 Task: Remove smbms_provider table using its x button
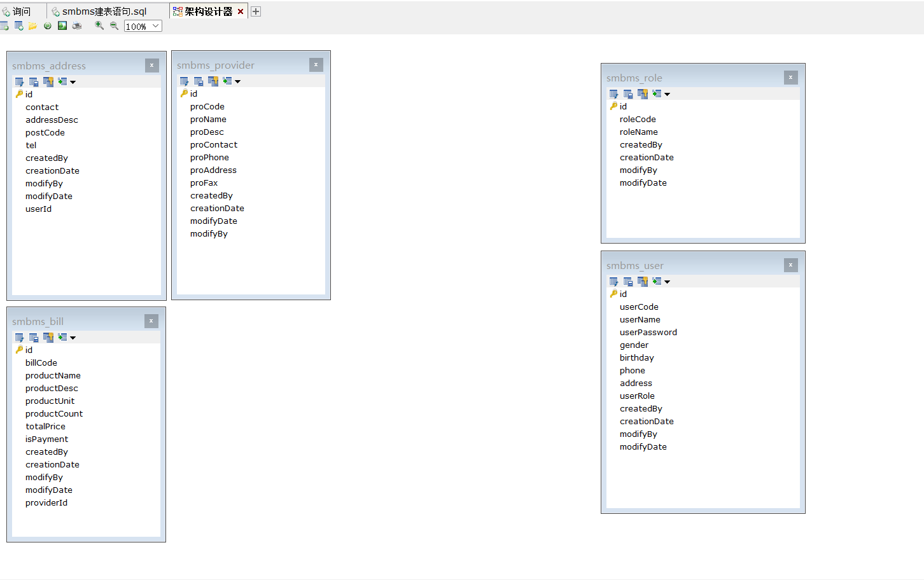(x=316, y=65)
